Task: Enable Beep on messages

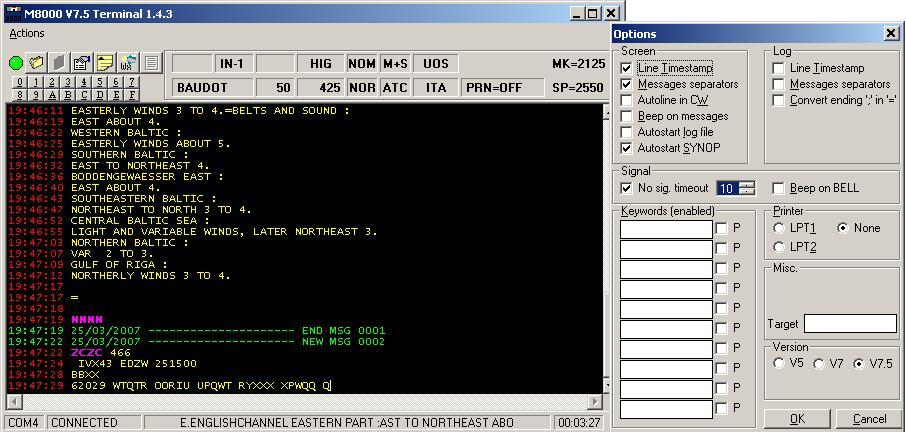Action: coord(626,116)
